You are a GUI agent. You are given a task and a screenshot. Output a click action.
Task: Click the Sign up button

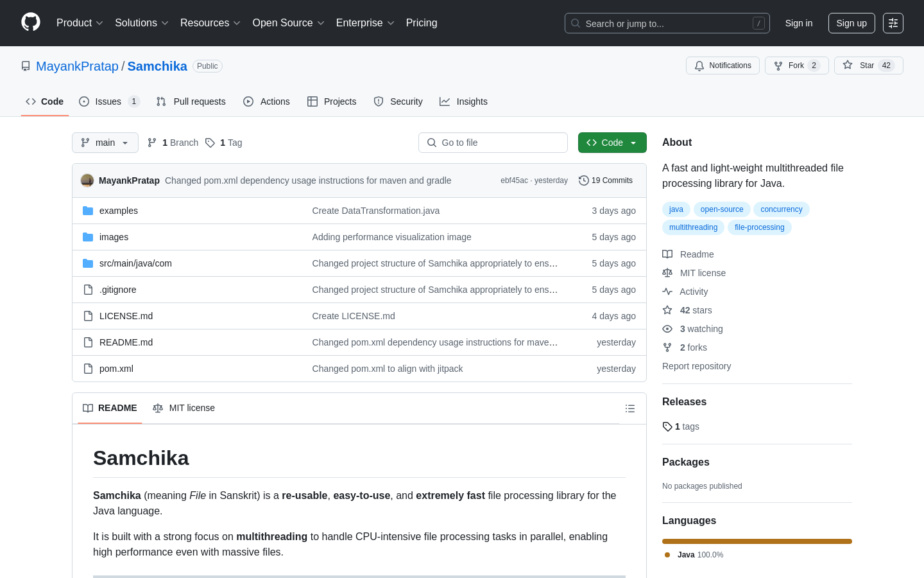point(851,23)
